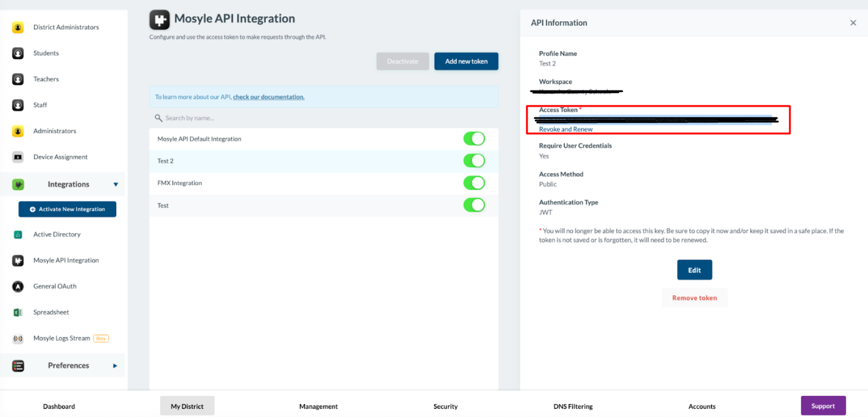Screen dimensions: 868x417
Task: Disable the Test 2 integration toggle
Action: (x=474, y=161)
